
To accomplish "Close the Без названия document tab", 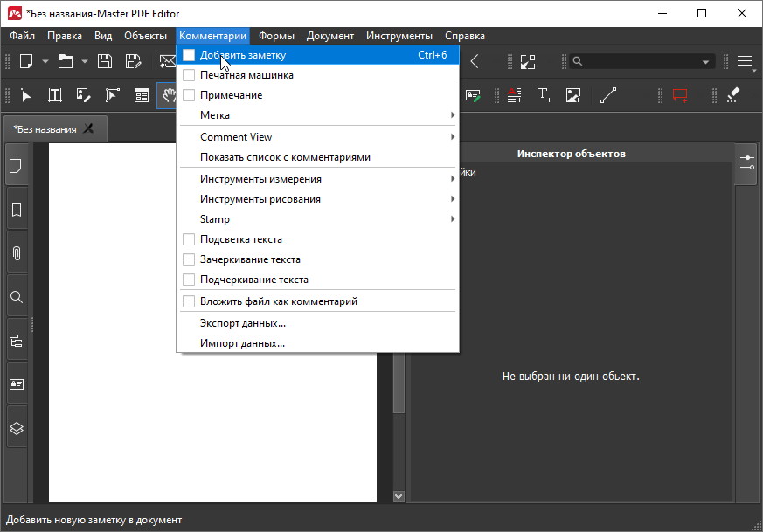I will (x=88, y=129).
